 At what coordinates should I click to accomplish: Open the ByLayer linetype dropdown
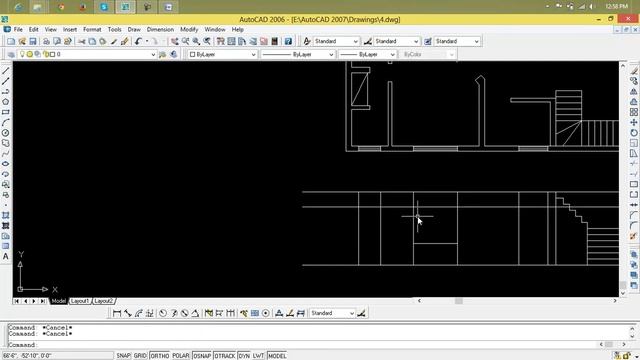click(x=298, y=54)
